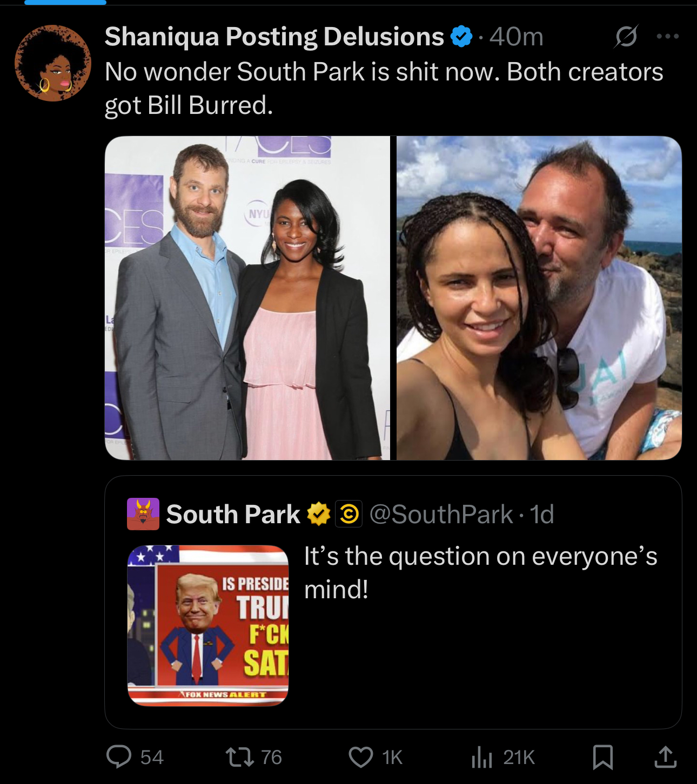
Task: Open quoted tweet text about everyone's mind
Action: [x=480, y=572]
